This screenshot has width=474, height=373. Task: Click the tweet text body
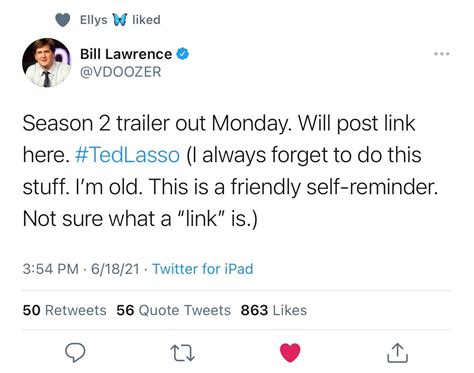coord(230,171)
